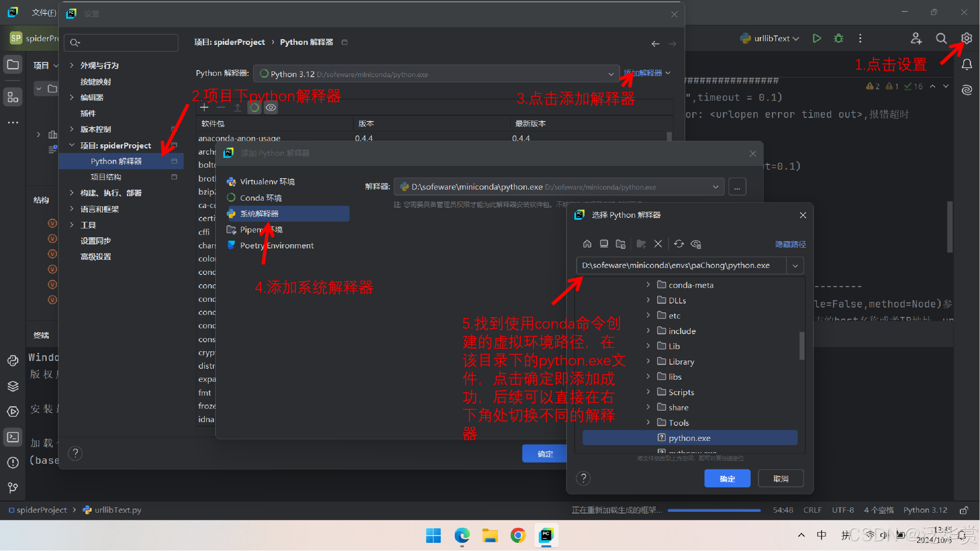Toggle the eye icon to show early package releases
This screenshot has width=980, height=551.
(270, 107)
